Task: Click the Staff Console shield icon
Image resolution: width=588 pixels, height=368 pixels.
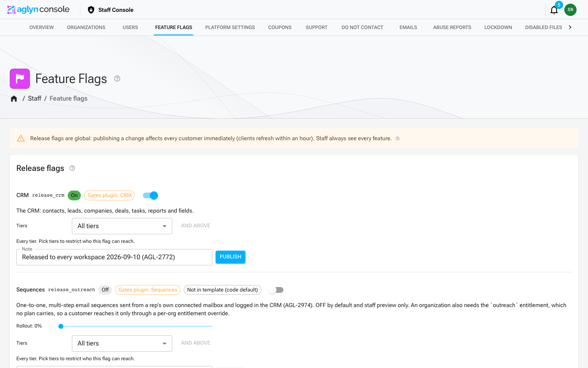Action: (91, 10)
